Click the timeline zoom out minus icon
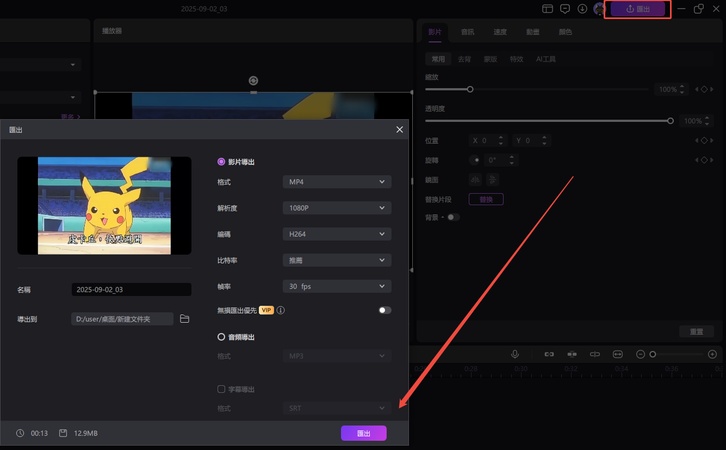Screen dimensions: 726x450 point(640,354)
